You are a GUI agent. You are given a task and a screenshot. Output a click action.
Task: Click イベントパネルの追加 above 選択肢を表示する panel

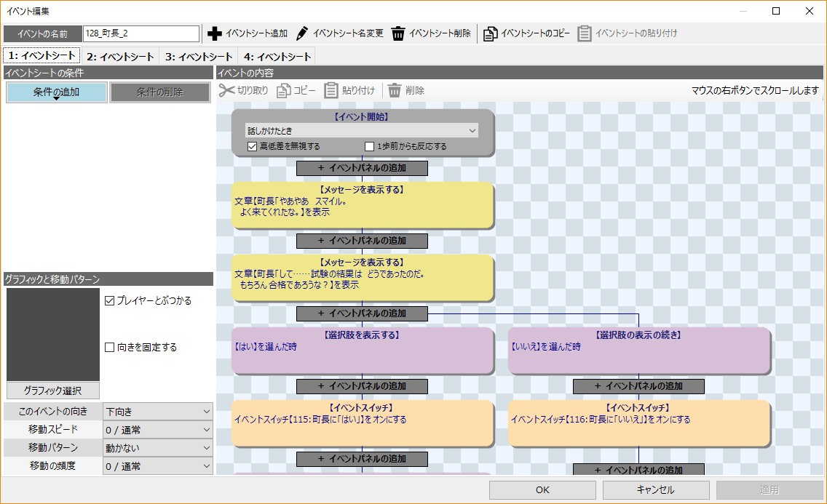tap(362, 313)
